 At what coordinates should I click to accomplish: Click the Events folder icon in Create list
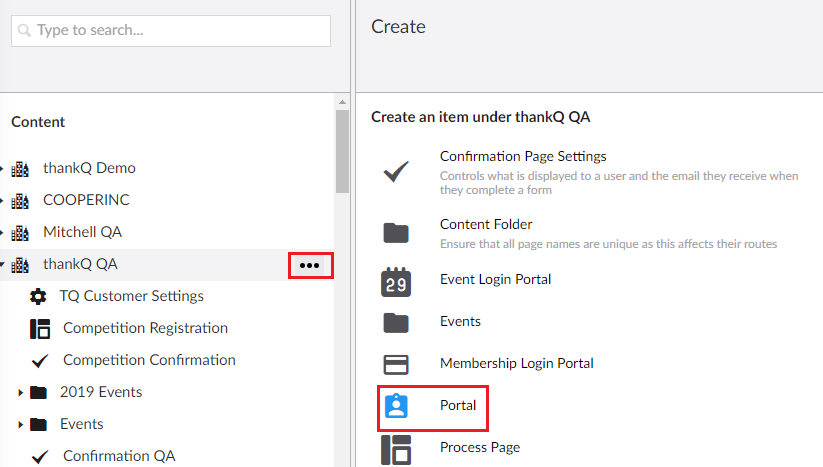pyautogui.click(x=396, y=322)
